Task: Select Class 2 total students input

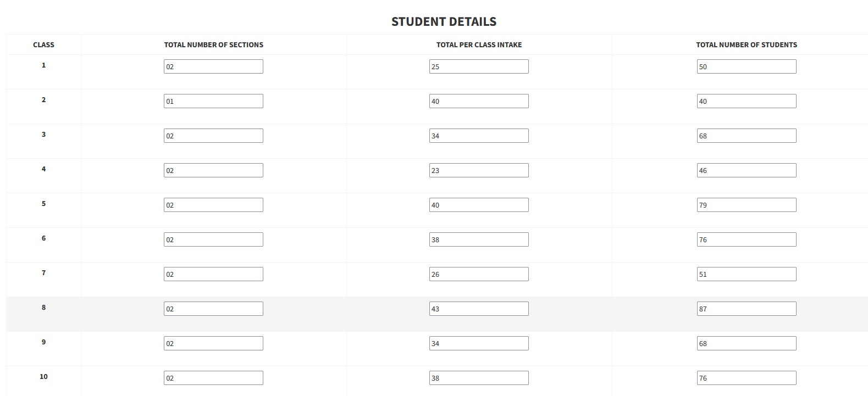Action: (x=746, y=101)
